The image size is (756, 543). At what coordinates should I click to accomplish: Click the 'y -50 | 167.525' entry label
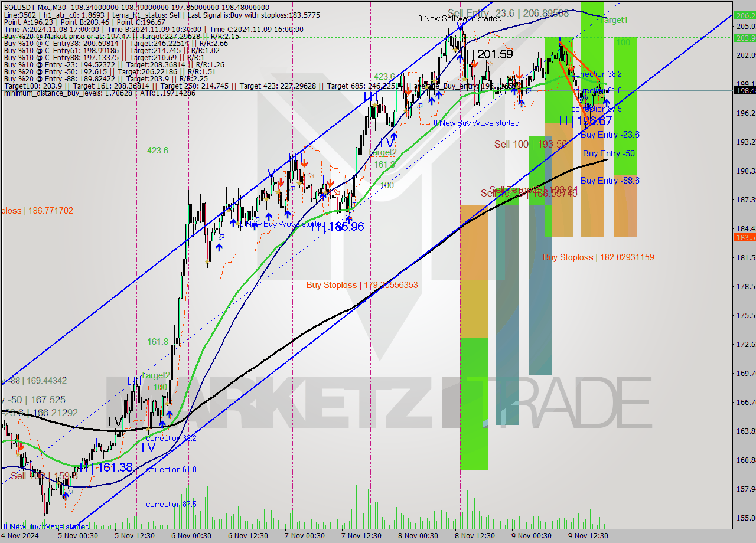33,400
